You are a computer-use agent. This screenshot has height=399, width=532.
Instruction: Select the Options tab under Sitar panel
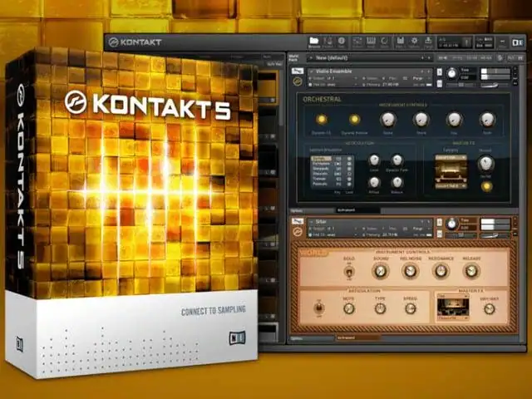tap(312, 338)
